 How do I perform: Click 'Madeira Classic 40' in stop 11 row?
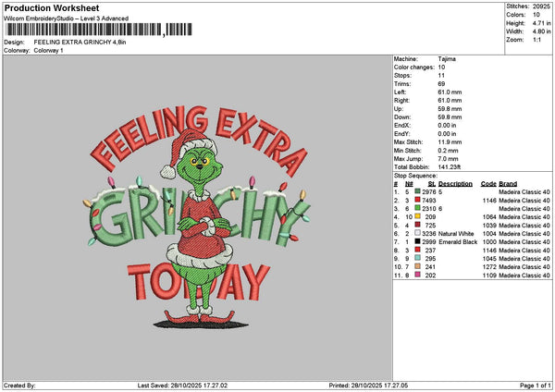pos(524,276)
